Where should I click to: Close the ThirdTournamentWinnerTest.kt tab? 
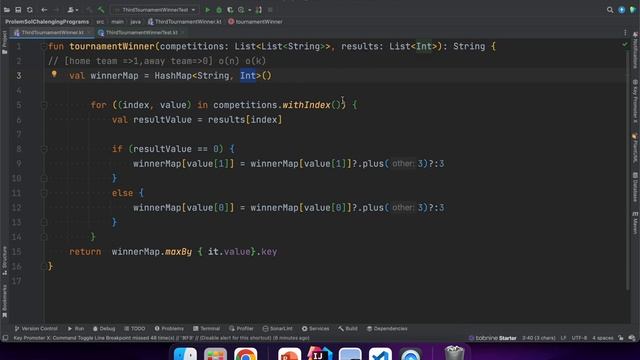pos(183,32)
